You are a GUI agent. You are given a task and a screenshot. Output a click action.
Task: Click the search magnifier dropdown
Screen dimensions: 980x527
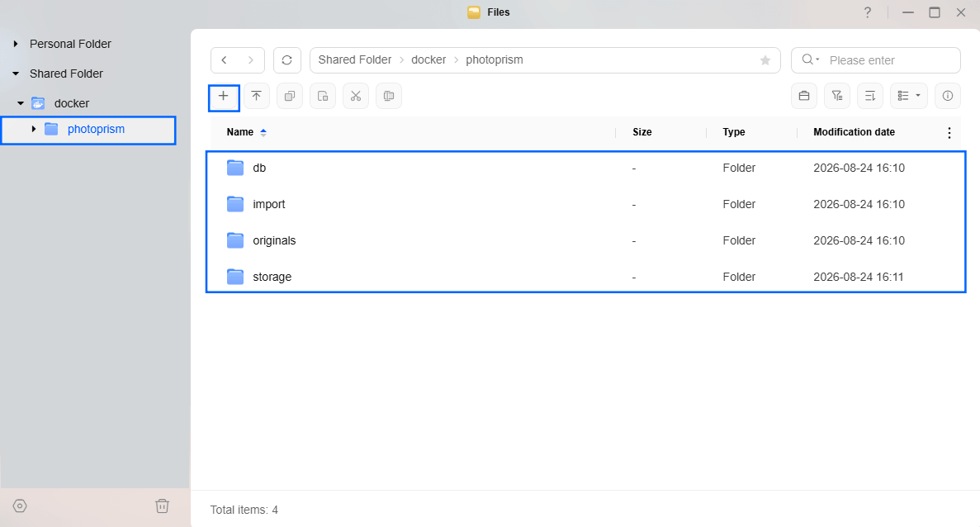811,59
